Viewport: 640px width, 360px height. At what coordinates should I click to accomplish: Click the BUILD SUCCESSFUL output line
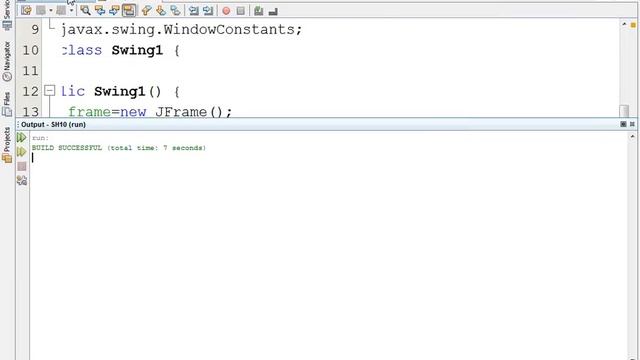(x=119, y=148)
